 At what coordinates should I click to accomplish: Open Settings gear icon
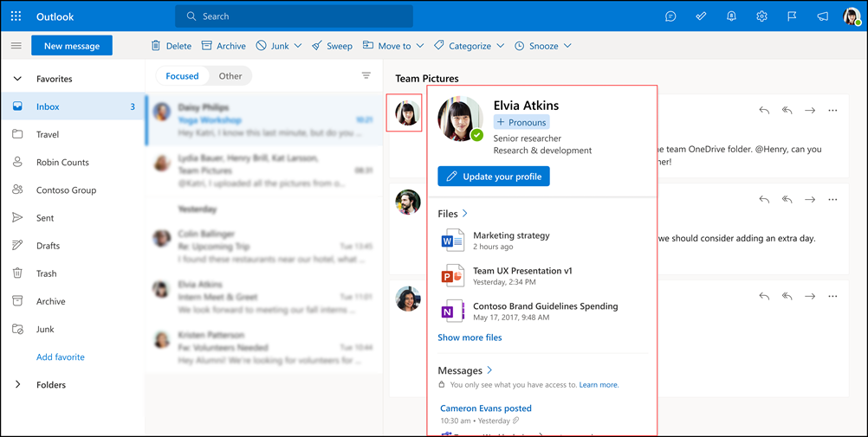pyautogui.click(x=761, y=16)
